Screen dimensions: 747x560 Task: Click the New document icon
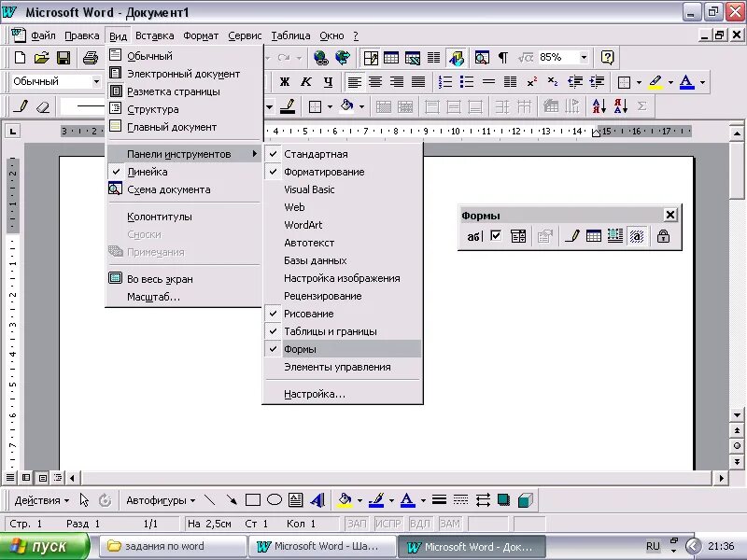click(x=20, y=58)
